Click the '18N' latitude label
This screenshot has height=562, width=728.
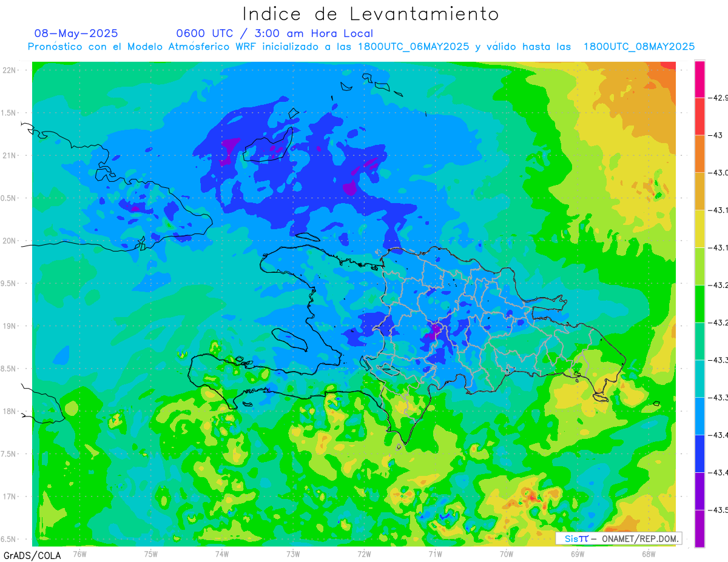pyautogui.click(x=8, y=411)
